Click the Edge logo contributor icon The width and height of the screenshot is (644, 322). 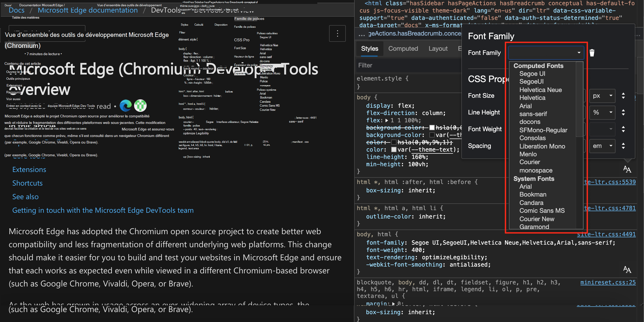point(126,106)
